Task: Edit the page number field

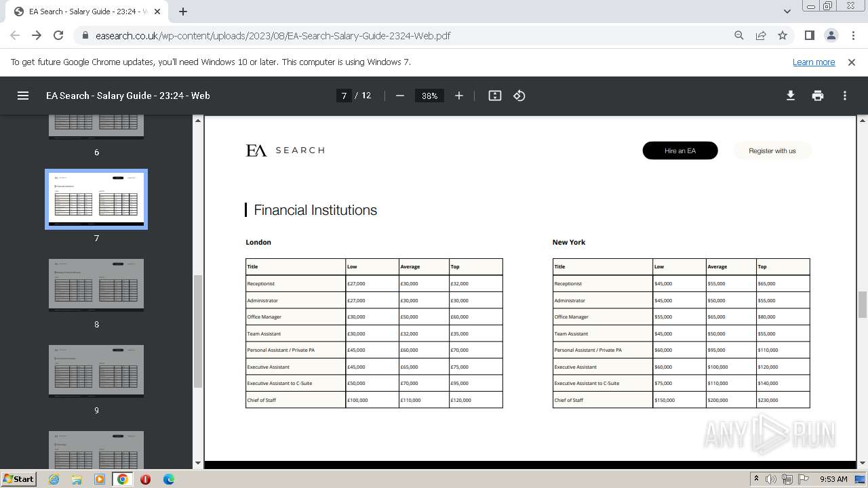Action: [x=344, y=96]
